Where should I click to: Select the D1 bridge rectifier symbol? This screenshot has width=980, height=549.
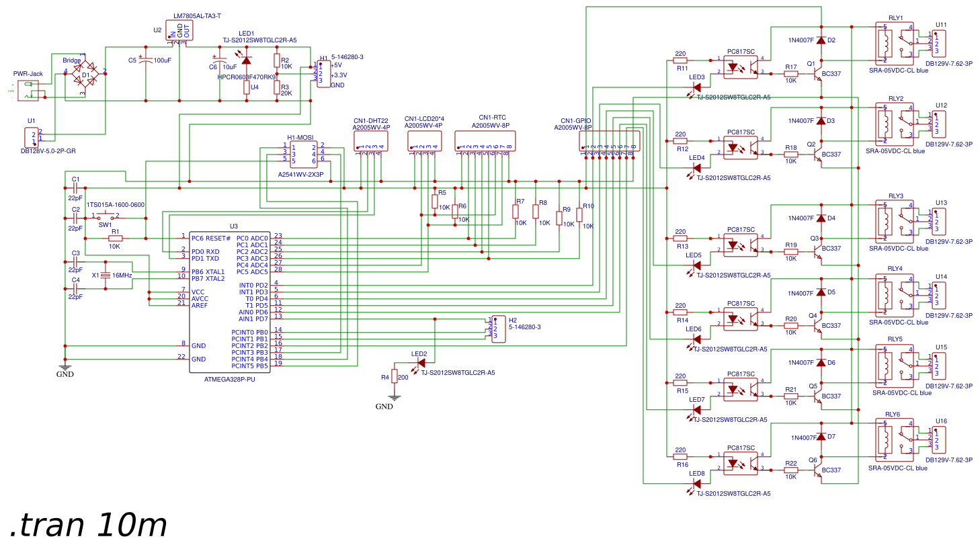(x=85, y=74)
